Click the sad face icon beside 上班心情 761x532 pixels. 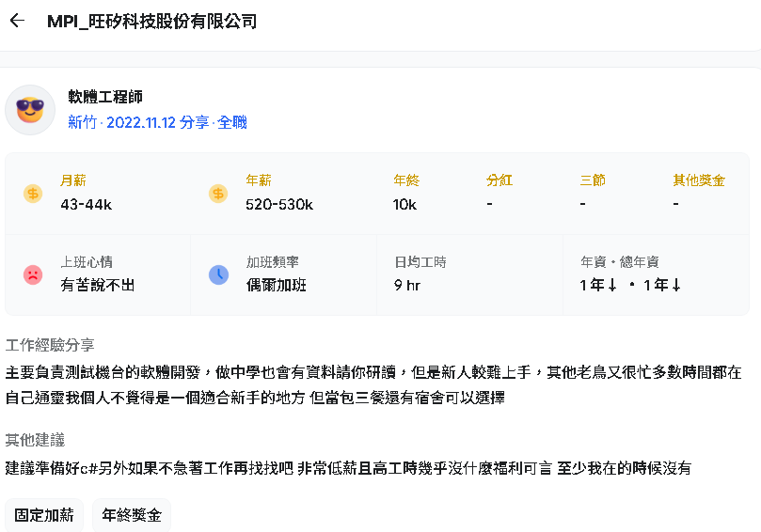pyautogui.click(x=33, y=275)
